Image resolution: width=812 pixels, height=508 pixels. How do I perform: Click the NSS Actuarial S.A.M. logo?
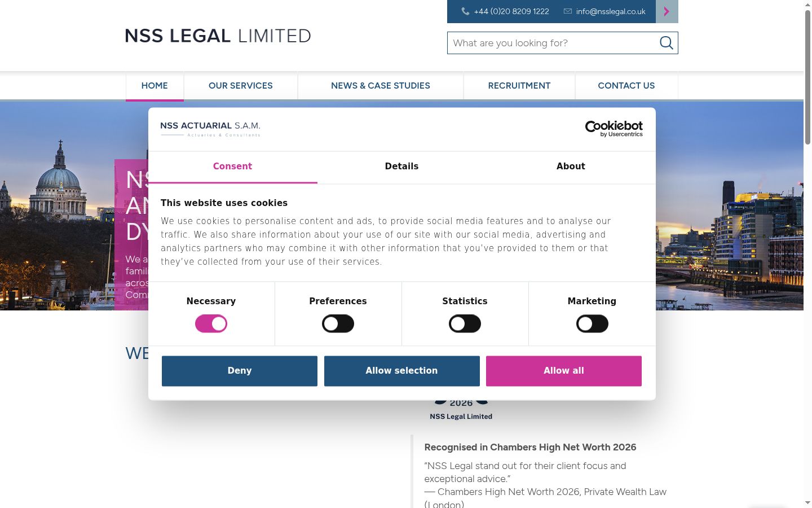pos(210,129)
